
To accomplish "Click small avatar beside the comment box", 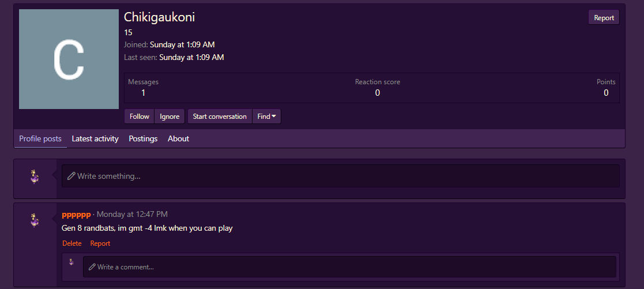I will click(x=71, y=262).
